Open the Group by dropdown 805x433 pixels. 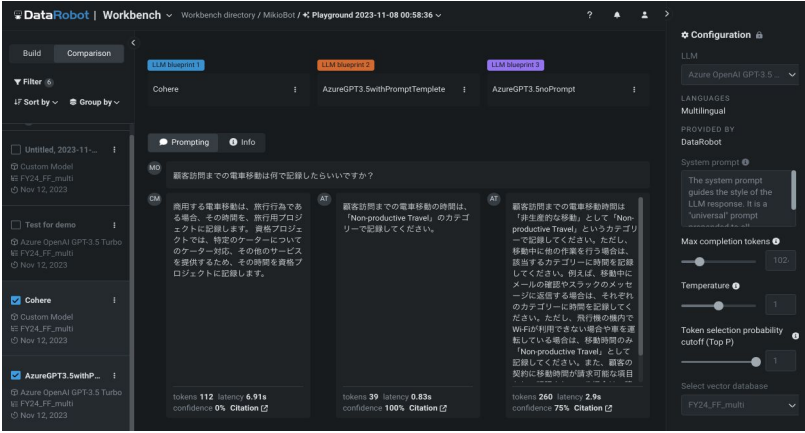[94, 102]
